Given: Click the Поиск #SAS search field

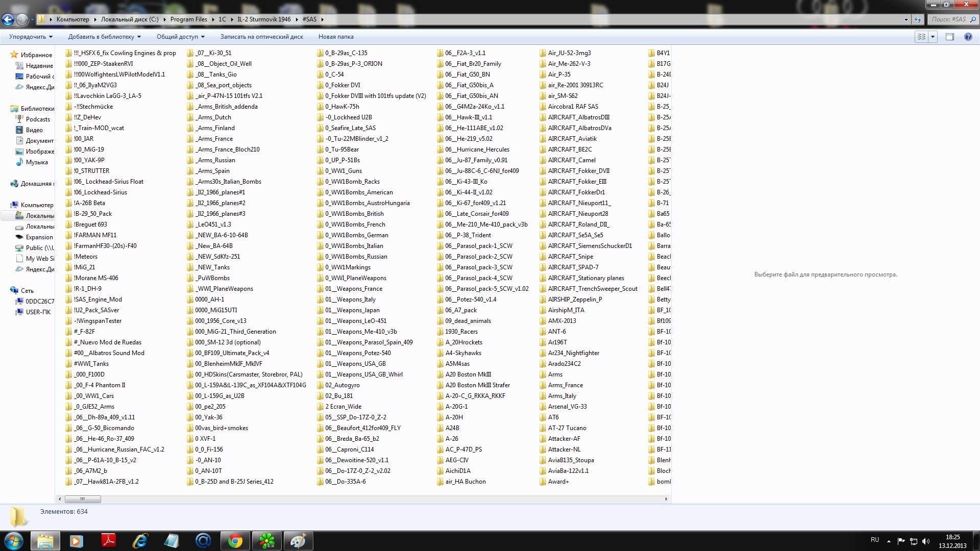Looking at the screenshot, I should coord(948,19).
